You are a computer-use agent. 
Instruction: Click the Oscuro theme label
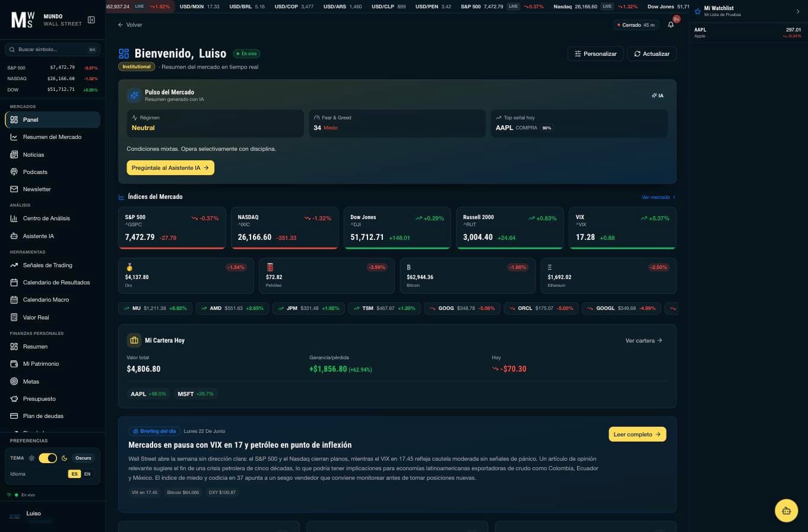tap(83, 458)
